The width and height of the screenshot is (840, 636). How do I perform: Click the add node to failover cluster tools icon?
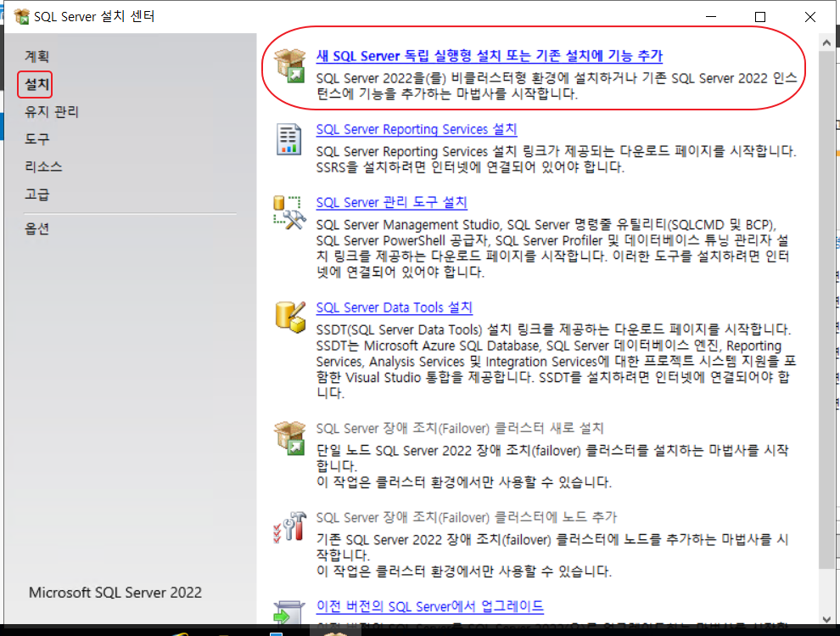[290, 526]
